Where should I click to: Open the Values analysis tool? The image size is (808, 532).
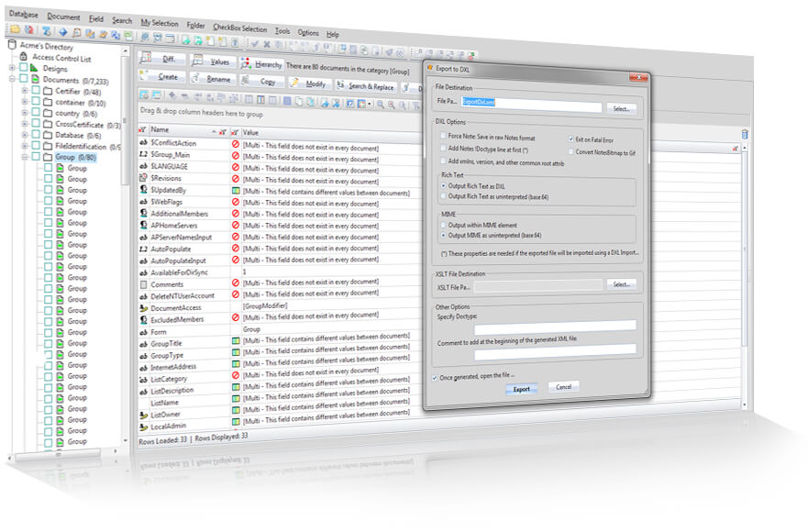click(212, 61)
